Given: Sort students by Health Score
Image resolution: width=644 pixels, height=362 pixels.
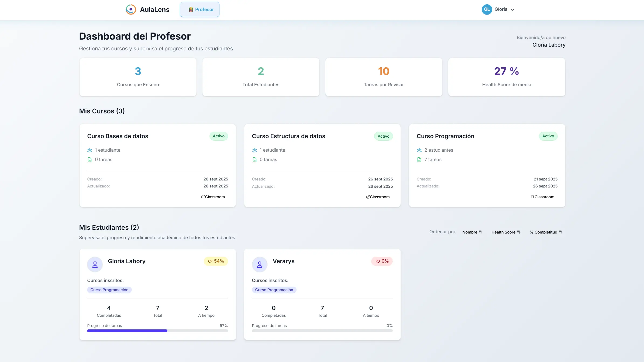Looking at the screenshot, I should [506, 232].
